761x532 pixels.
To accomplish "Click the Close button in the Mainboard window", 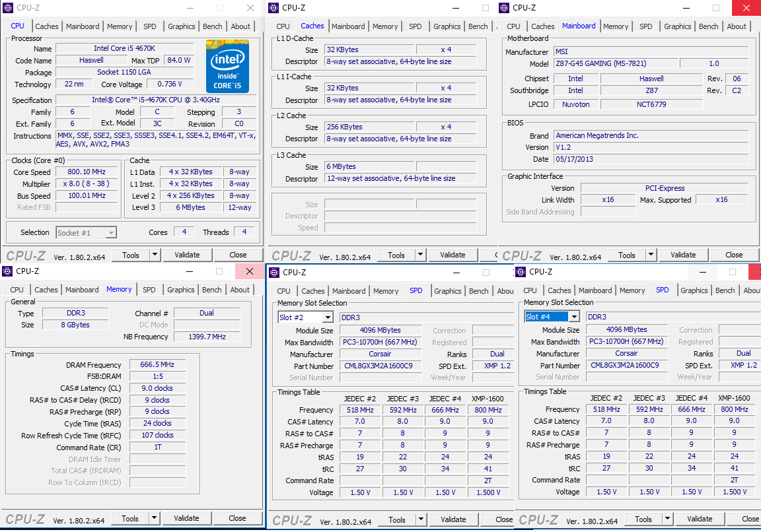I will point(734,255).
